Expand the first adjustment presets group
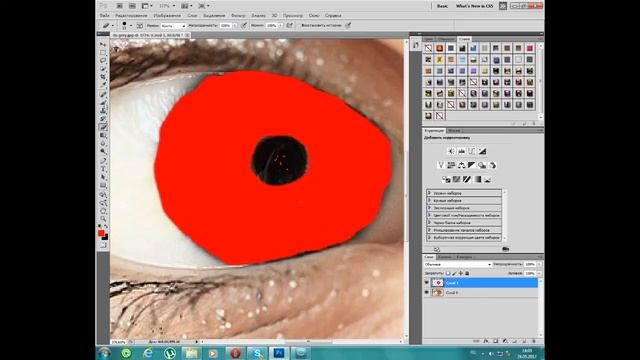Image resolution: width=640 pixels, height=360 pixels. point(429,193)
